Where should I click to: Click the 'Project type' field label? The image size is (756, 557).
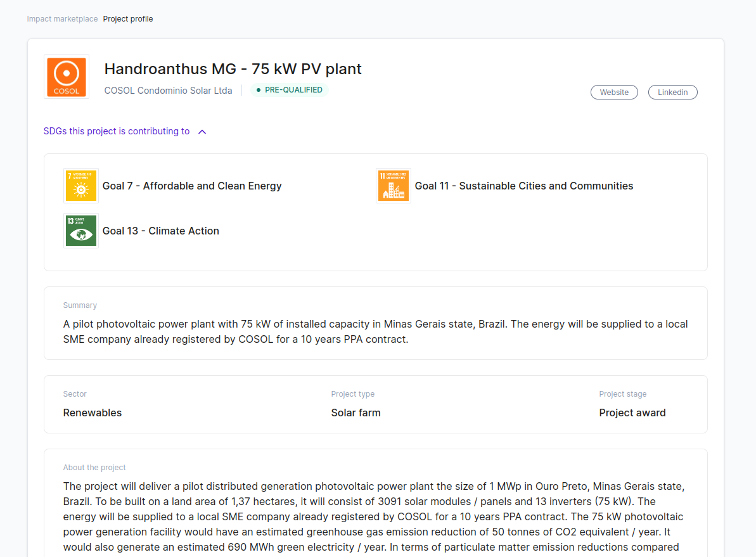coord(353,394)
